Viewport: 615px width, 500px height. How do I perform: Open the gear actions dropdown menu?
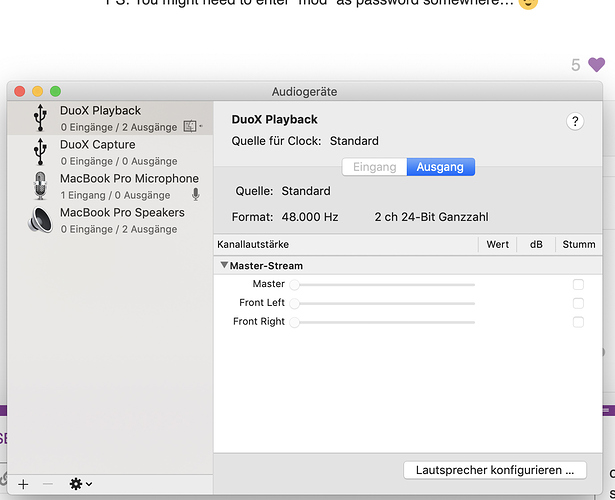point(80,484)
